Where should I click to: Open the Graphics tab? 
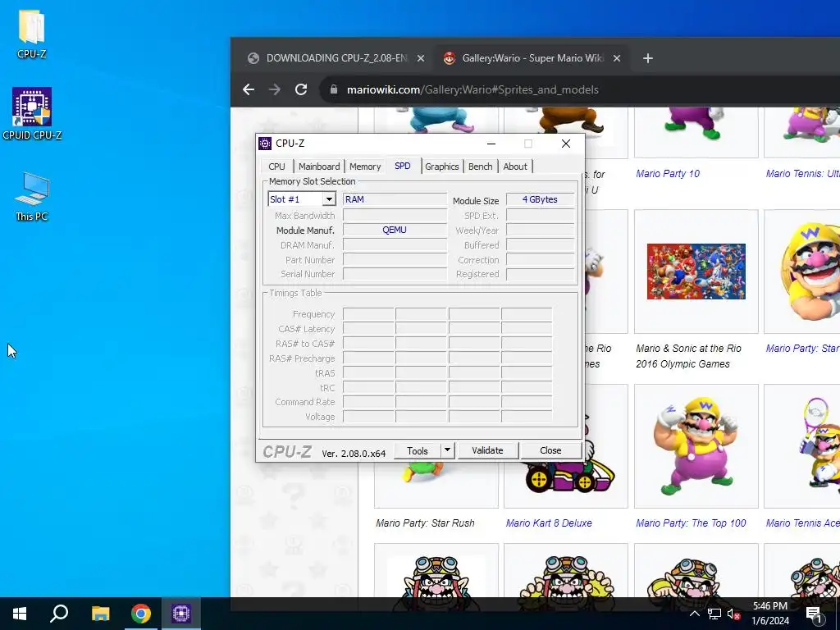(442, 167)
